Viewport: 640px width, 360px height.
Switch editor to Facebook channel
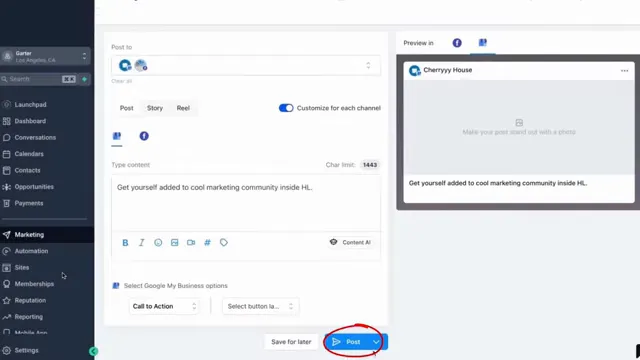tap(144, 136)
